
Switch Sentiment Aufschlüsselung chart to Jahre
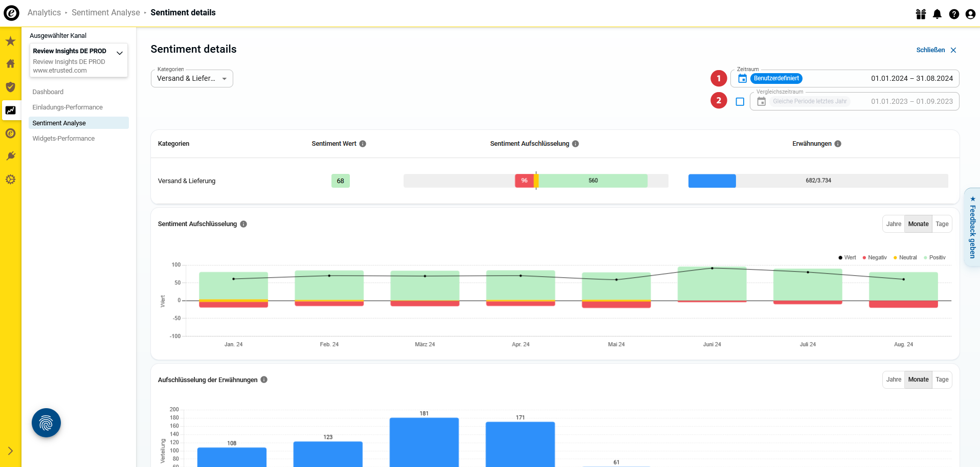click(x=894, y=224)
